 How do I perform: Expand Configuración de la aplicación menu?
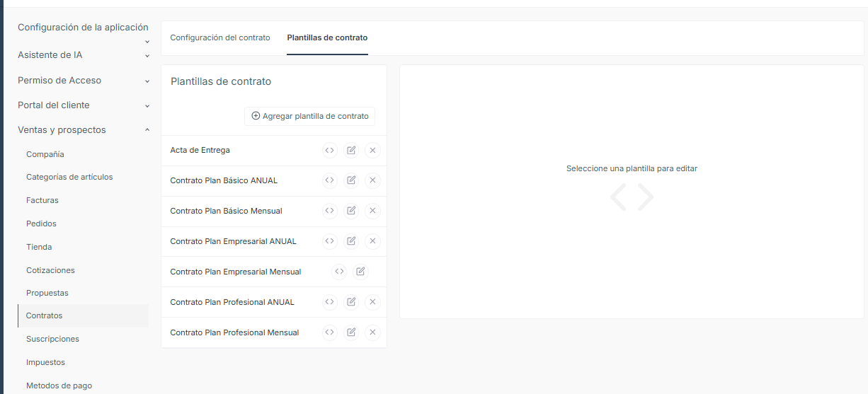click(84, 33)
